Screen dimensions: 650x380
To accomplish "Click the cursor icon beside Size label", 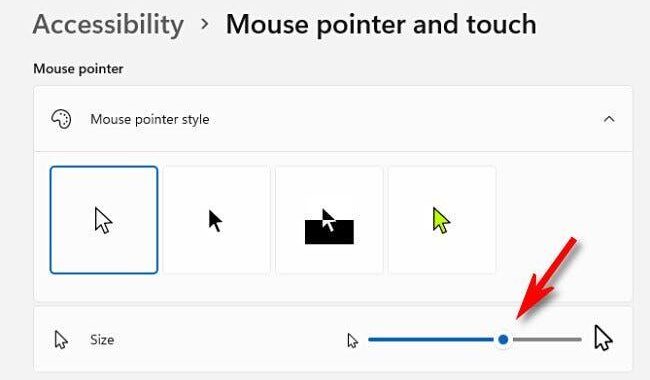I will (x=61, y=340).
